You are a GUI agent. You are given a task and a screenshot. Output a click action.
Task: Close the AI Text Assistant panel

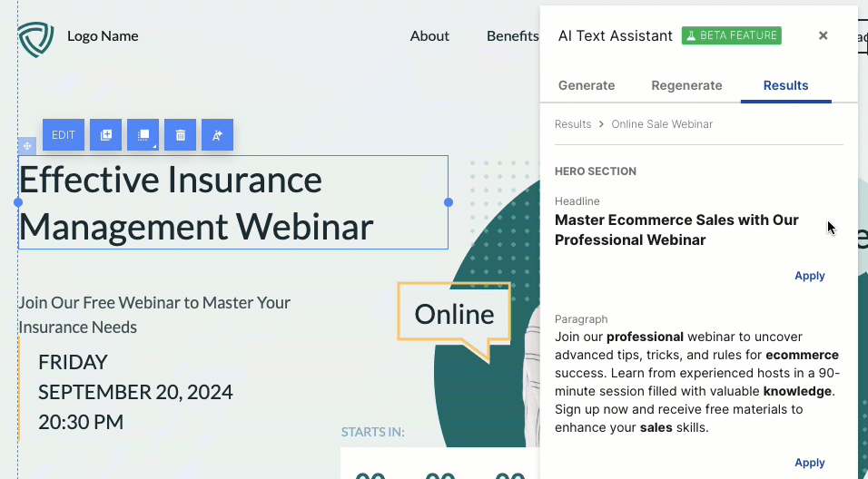pos(824,35)
